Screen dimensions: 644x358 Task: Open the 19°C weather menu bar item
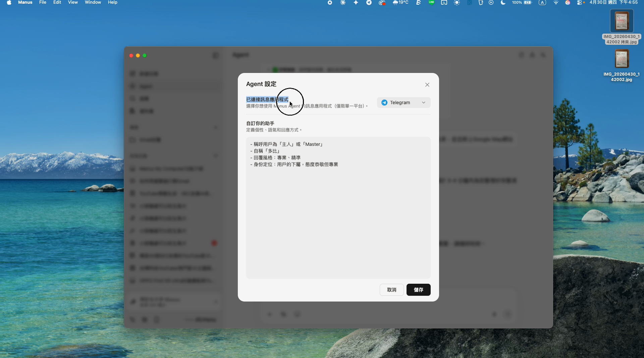[x=400, y=3]
